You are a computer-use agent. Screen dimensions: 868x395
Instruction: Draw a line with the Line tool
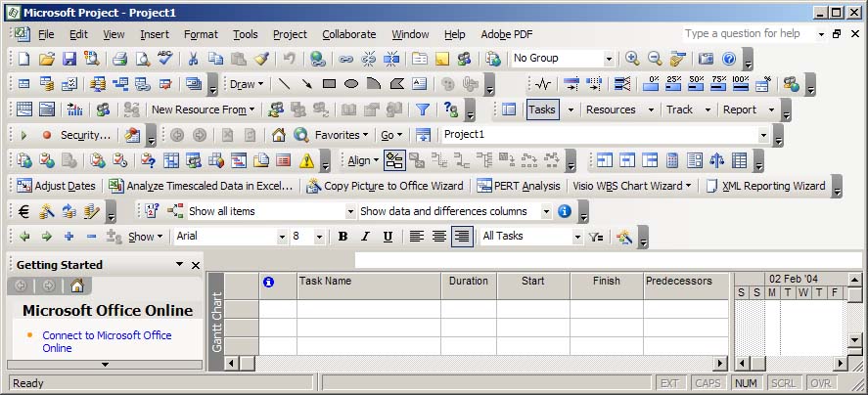284,84
